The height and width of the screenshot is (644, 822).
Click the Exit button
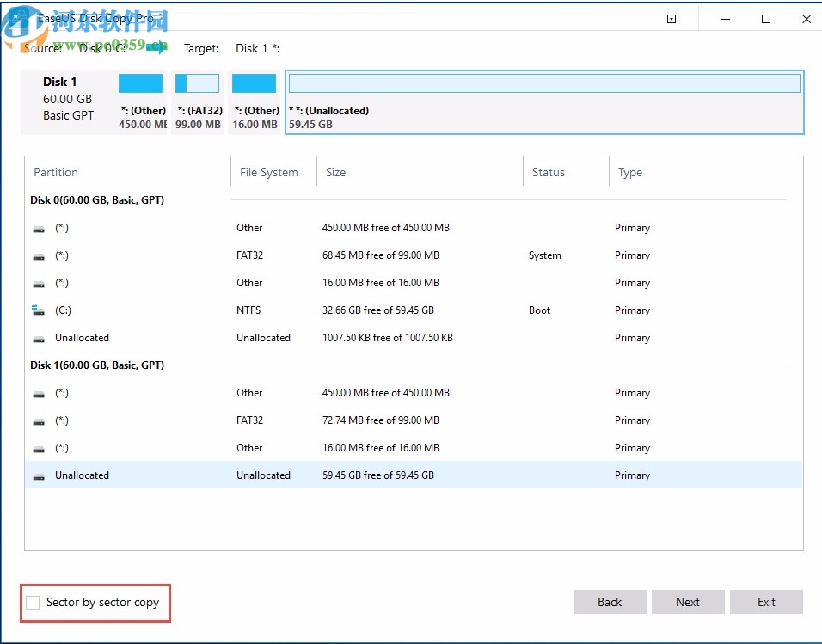point(766,602)
